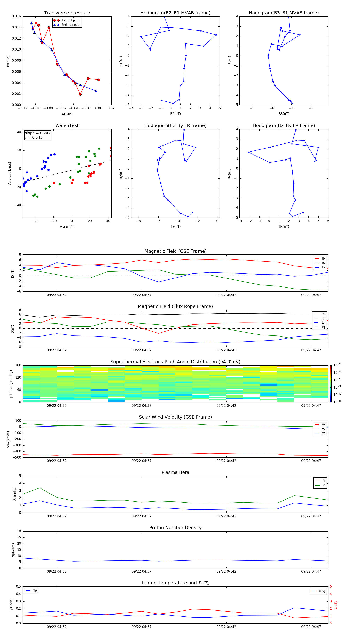
Task: Select 'Bz' in GSE magnetic field legend
Action: click(320, 267)
